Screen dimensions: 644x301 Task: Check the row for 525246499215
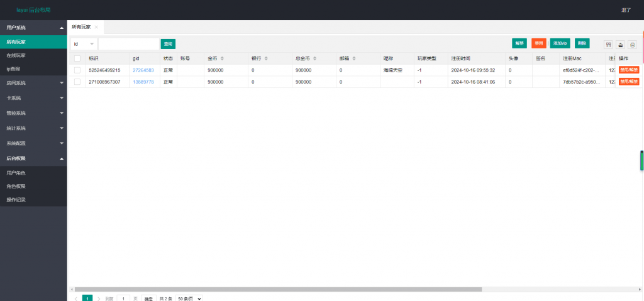(77, 70)
